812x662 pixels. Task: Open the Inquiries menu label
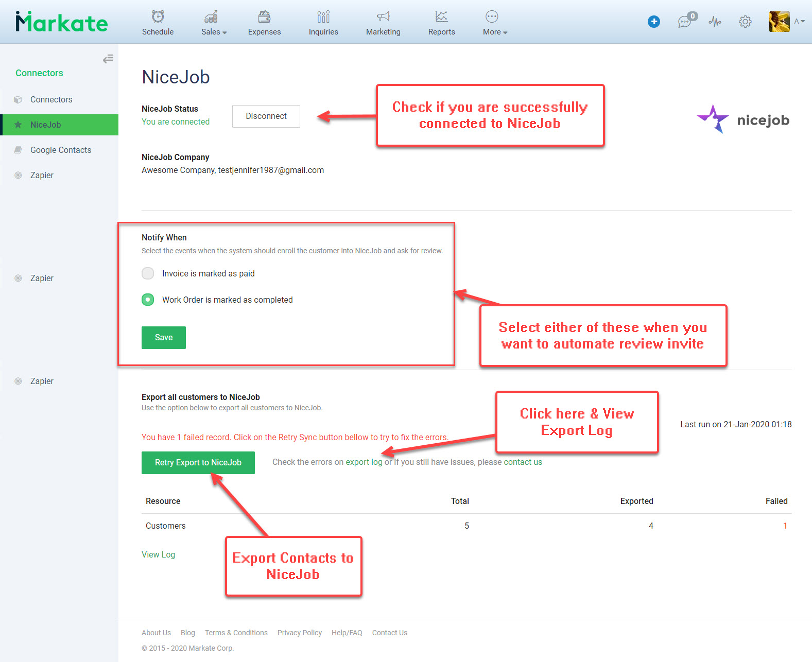click(x=323, y=32)
